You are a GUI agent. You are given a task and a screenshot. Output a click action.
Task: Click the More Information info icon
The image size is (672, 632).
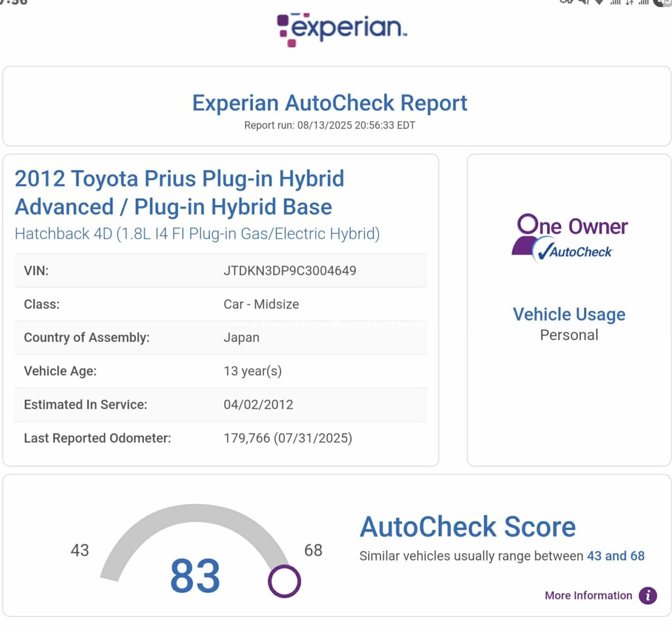(648, 596)
